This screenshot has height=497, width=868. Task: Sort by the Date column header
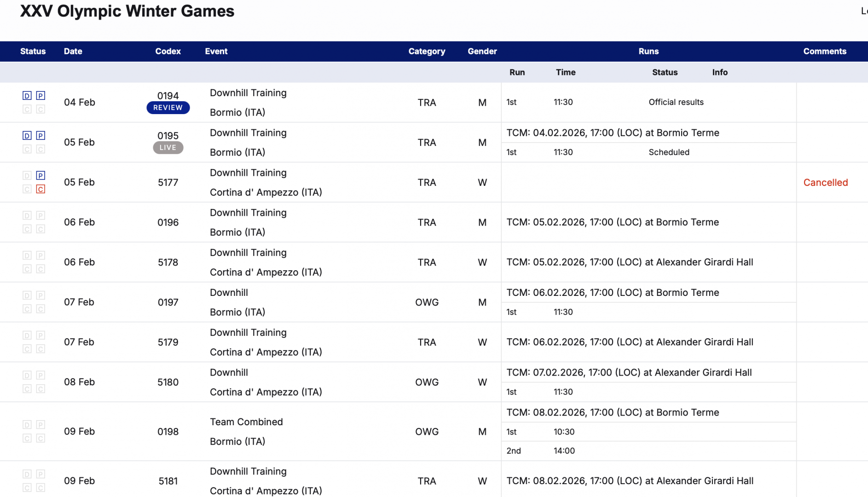(73, 52)
